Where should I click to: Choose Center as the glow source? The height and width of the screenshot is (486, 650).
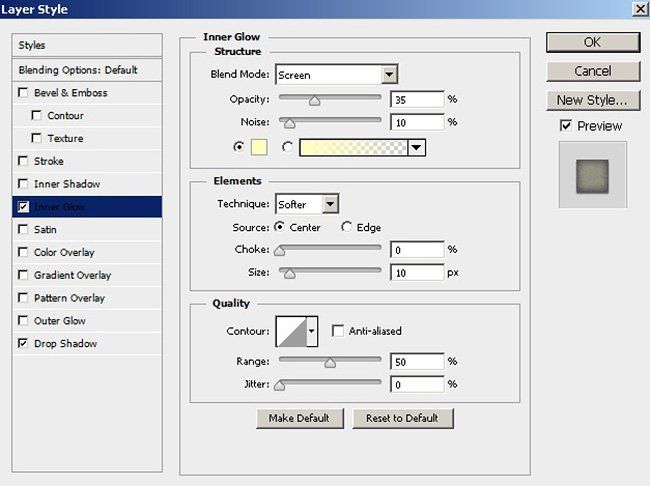279,227
